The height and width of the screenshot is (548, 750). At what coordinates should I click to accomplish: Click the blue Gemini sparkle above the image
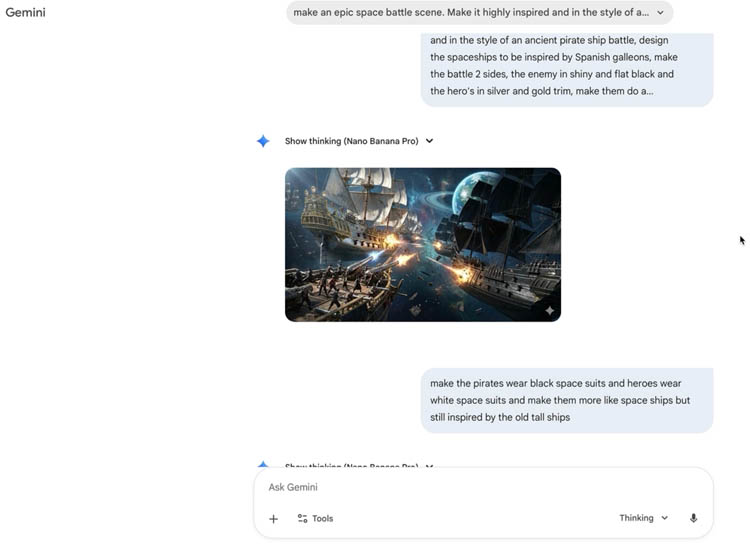click(263, 141)
